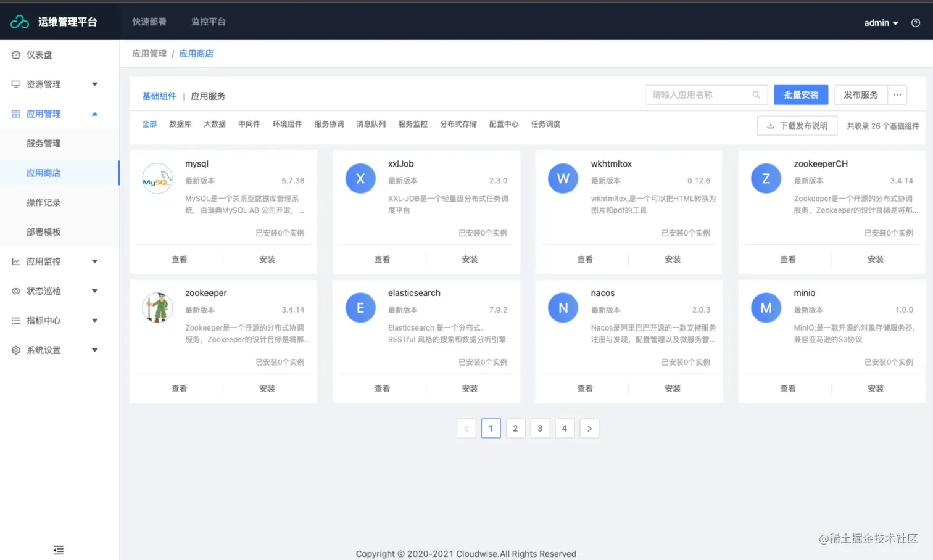This screenshot has height=560, width=933.
Task: Filter by 数据库 category
Action: coord(180,125)
